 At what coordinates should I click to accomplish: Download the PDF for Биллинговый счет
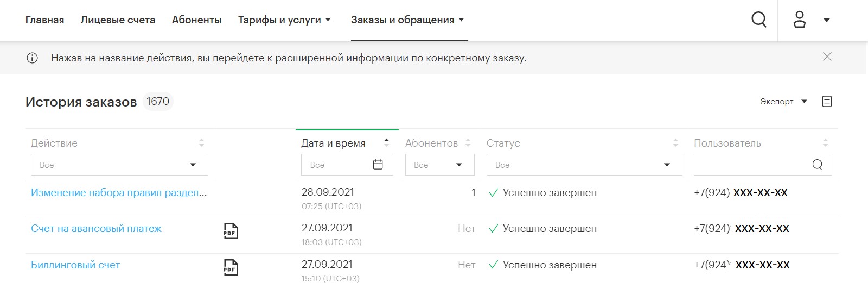[231, 267]
